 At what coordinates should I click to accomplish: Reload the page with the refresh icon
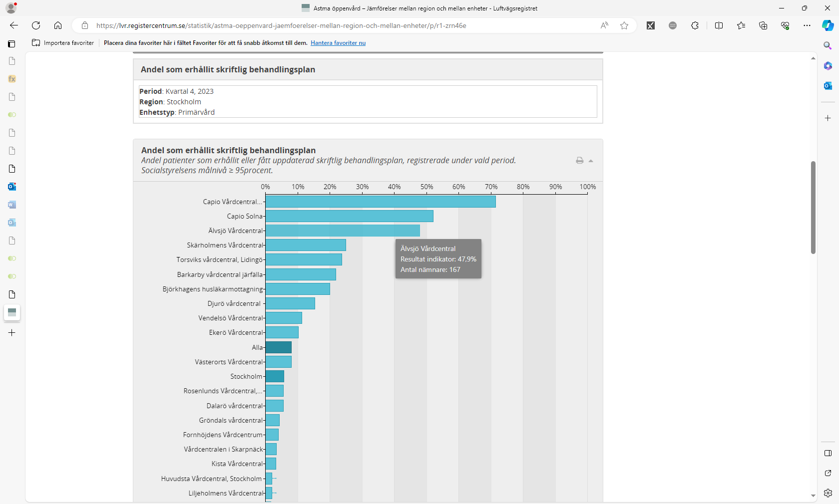pos(36,25)
